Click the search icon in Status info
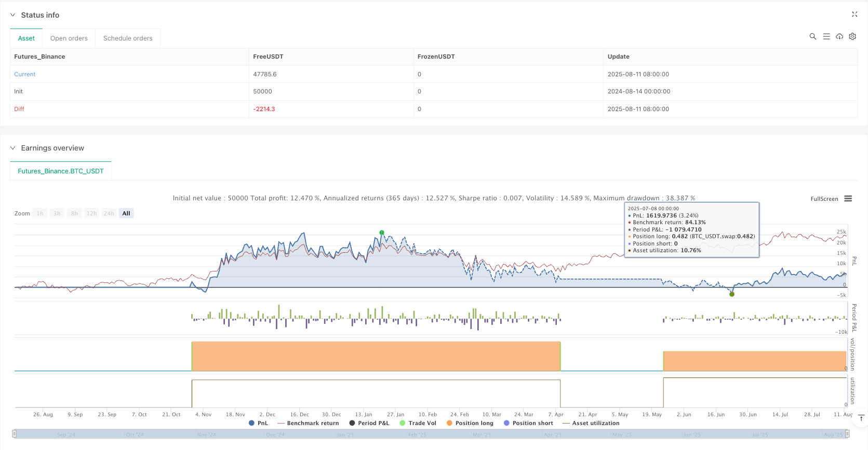 tap(812, 36)
